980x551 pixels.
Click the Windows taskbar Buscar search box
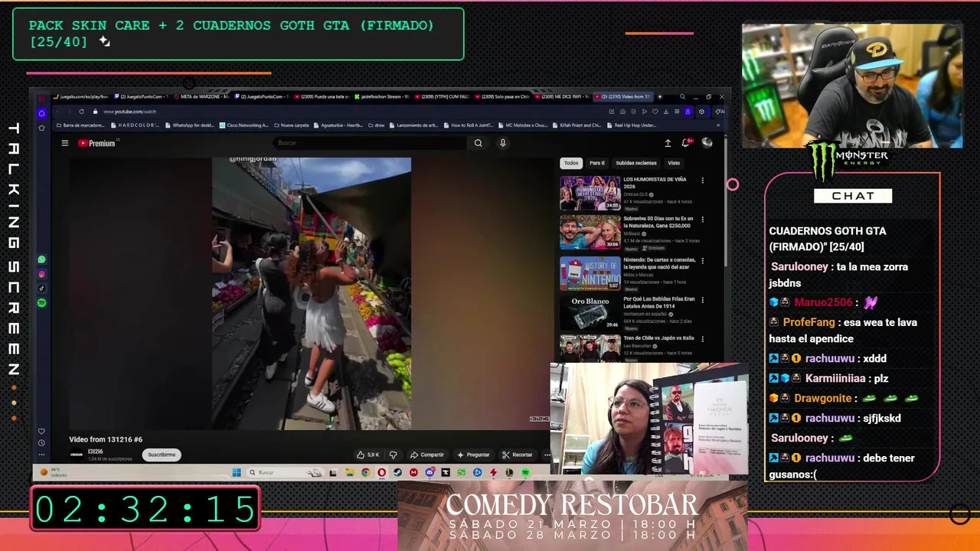pos(285,472)
